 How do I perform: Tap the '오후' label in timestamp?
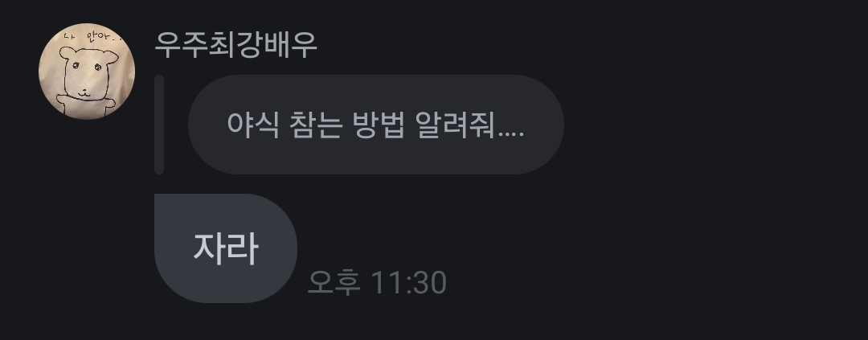[x=334, y=282]
